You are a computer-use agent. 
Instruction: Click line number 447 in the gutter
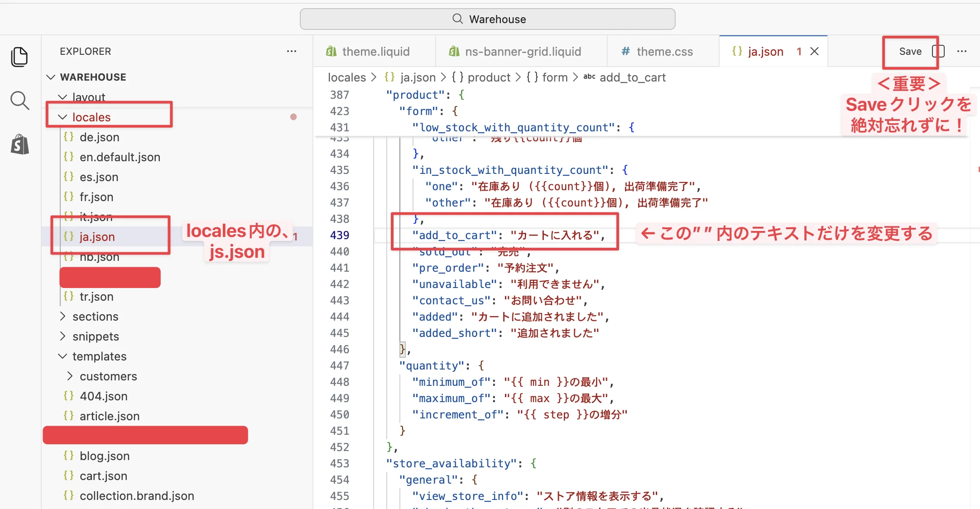[x=340, y=365]
